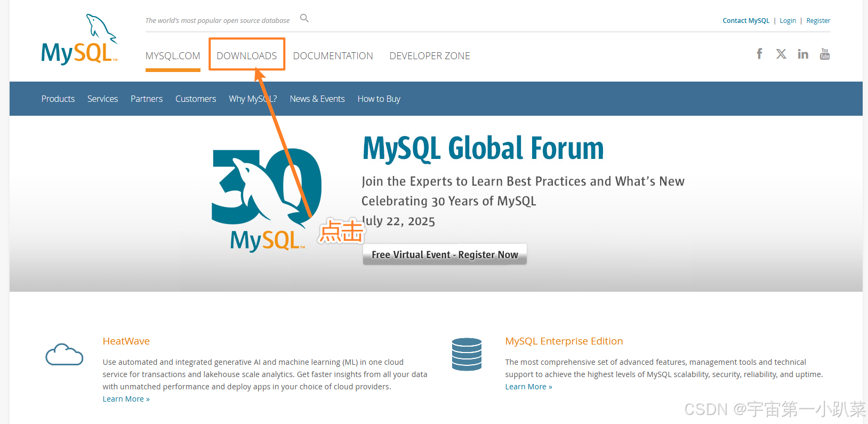
Task: Click the Contact MySQL link
Action: click(746, 21)
